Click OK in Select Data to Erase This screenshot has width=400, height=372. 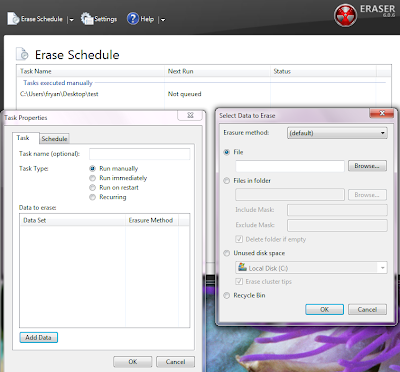coord(324,309)
